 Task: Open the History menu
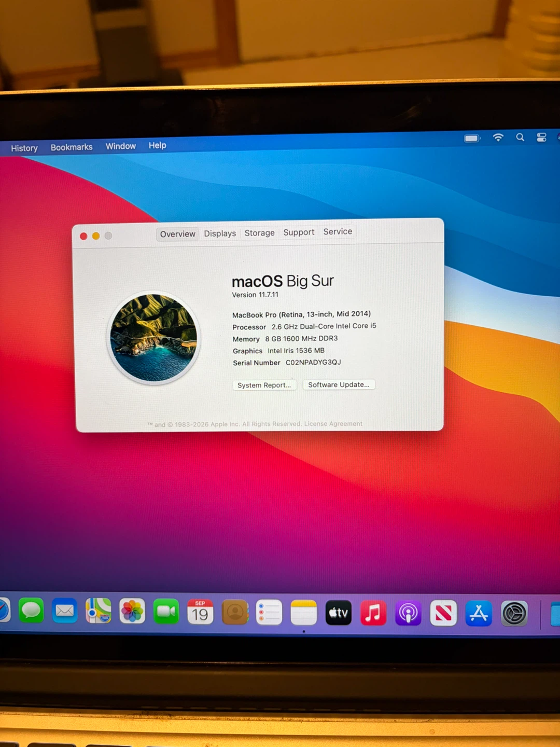(x=24, y=148)
